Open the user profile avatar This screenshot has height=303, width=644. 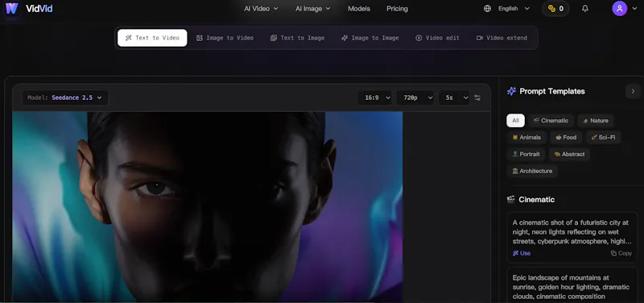tap(619, 9)
